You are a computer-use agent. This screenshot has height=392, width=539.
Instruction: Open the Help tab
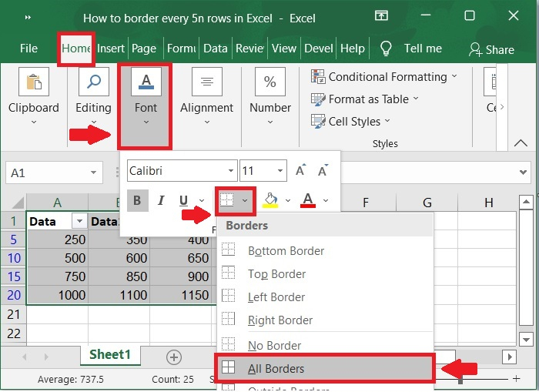coord(353,49)
